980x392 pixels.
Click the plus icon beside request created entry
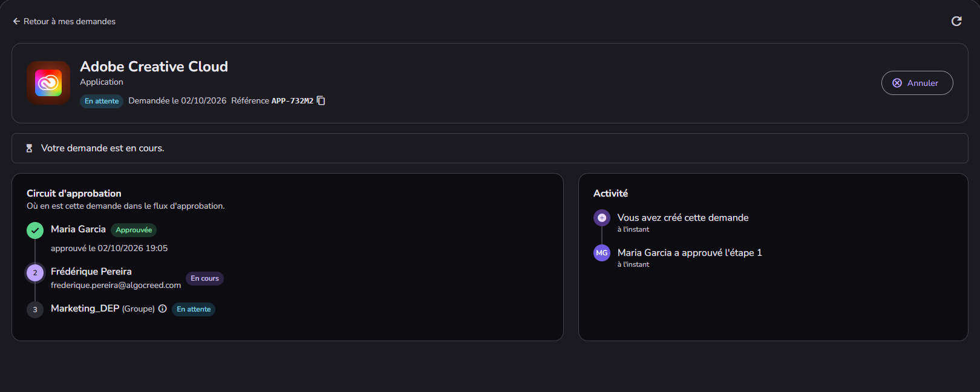tap(602, 218)
